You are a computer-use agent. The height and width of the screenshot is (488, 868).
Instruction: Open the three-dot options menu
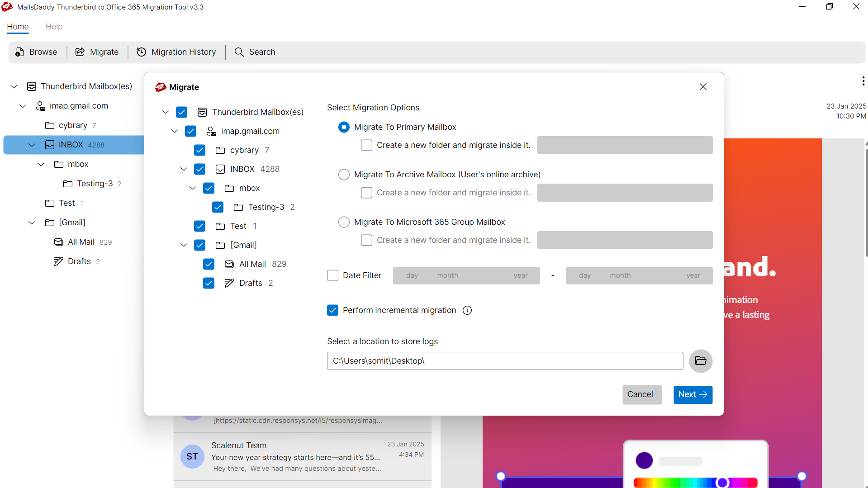(863, 81)
